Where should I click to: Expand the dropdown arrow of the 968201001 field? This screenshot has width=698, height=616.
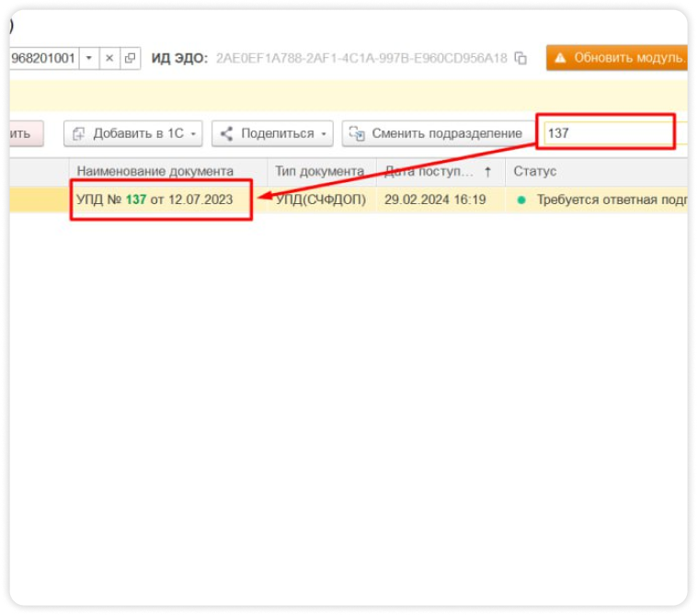coord(89,58)
